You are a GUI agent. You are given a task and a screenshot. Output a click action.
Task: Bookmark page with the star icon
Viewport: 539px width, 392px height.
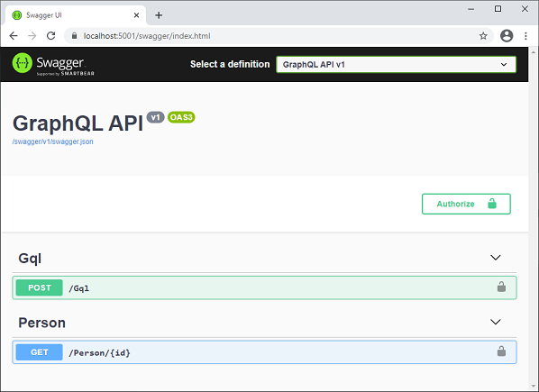[x=483, y=36]
